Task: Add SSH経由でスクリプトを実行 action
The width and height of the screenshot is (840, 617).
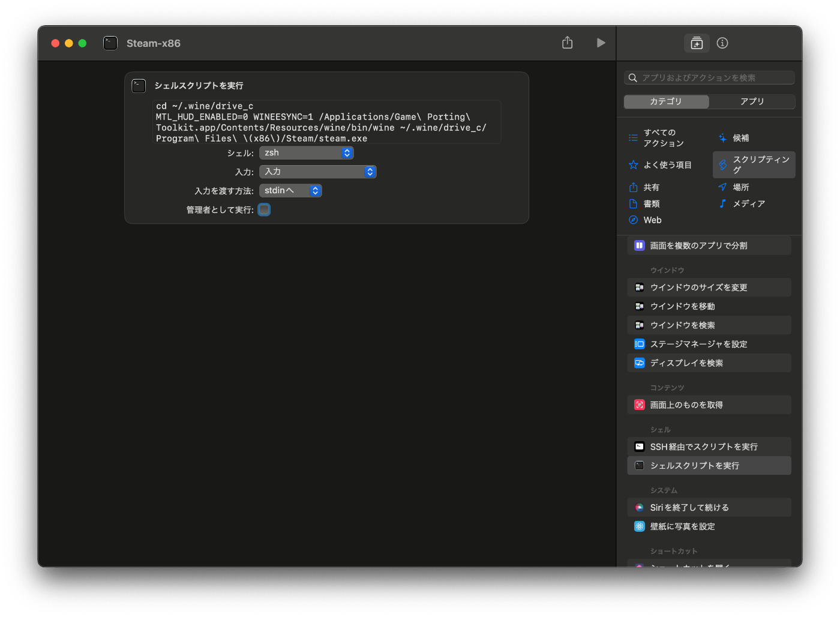Action: [x=709, y=447]
